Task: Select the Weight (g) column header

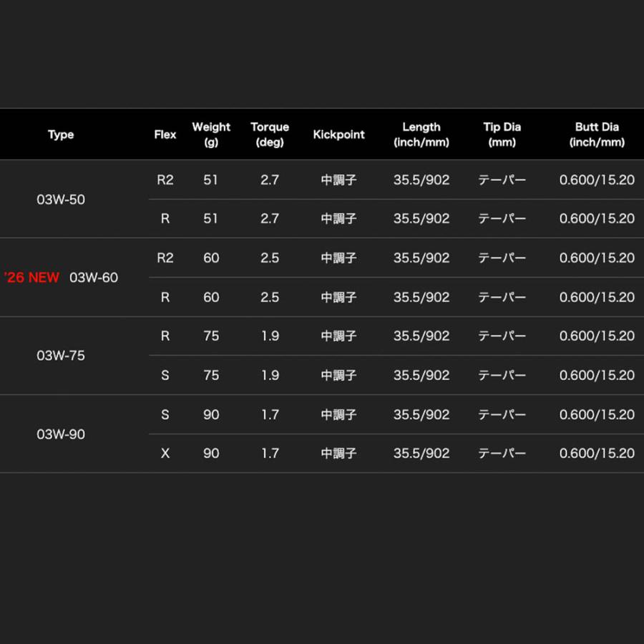Action: click(x=211, y=135)
